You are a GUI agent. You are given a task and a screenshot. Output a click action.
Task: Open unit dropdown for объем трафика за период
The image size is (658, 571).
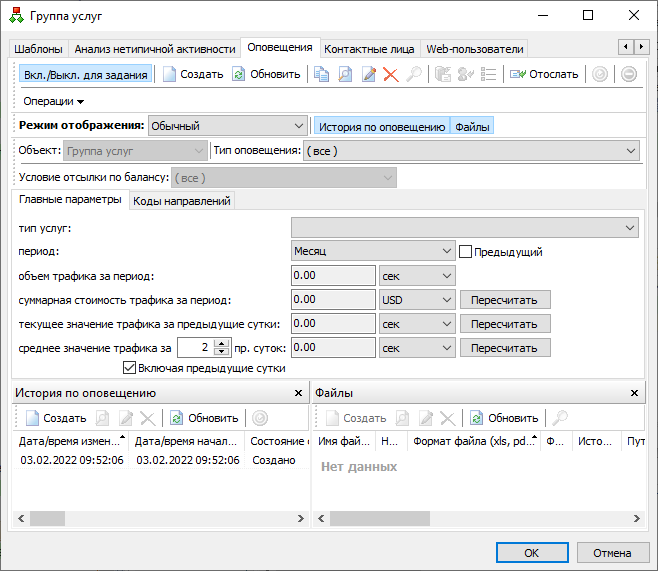click(417, 276)
